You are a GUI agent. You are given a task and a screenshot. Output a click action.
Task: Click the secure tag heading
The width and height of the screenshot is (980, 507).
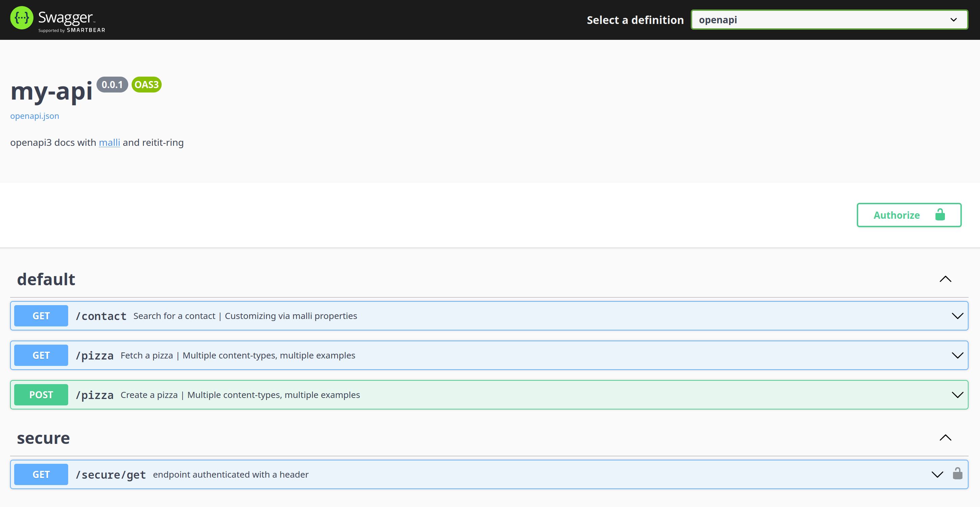point(44,438)
